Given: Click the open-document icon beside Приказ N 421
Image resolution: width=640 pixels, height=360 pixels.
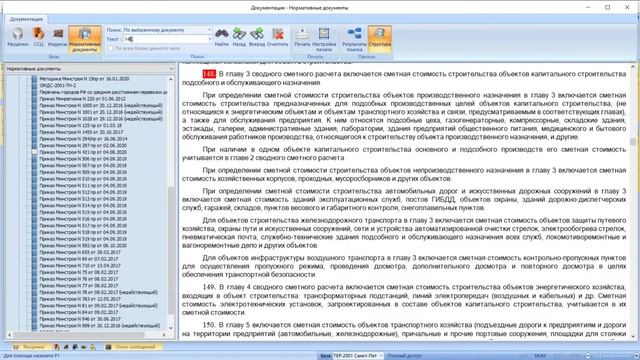Looking at the screenshot, I should (x=34, y=152).
